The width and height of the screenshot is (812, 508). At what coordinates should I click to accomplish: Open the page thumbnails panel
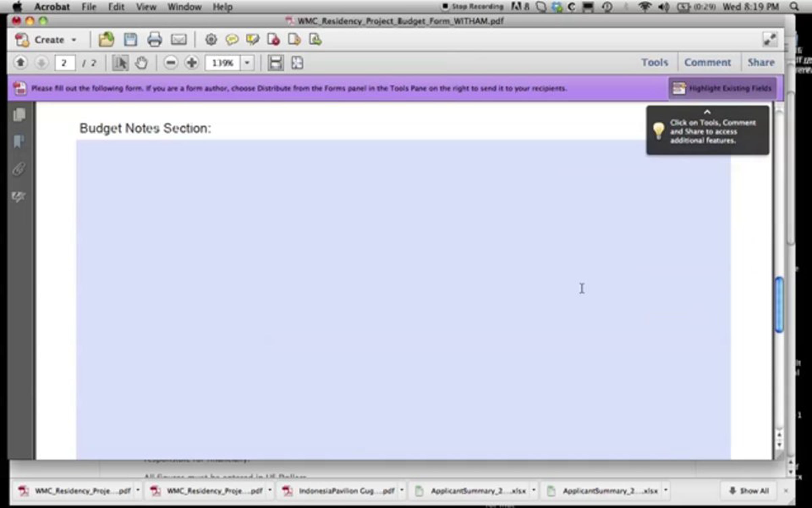(x=19, y=115)
